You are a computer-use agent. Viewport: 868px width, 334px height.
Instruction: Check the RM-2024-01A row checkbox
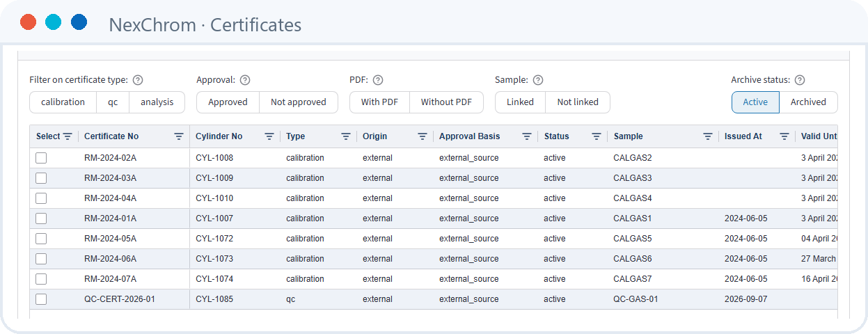[x=41, y=218]
